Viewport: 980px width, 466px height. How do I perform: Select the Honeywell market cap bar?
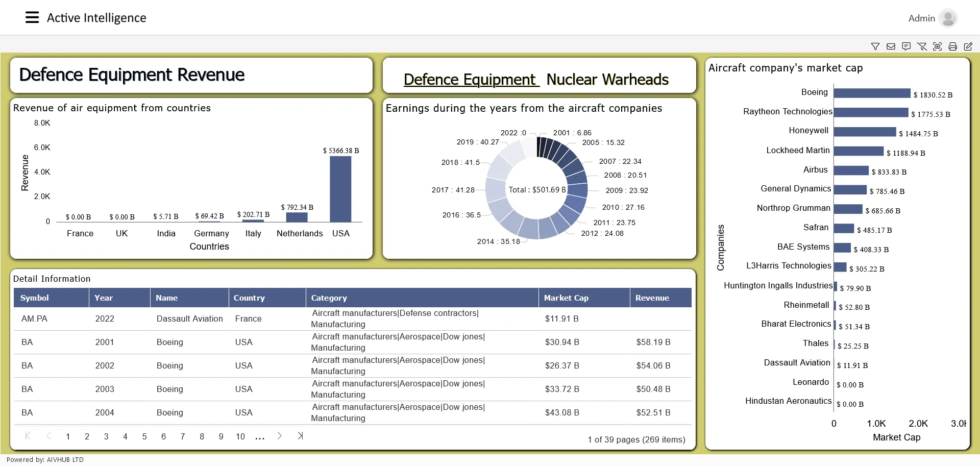pos(865,132)
